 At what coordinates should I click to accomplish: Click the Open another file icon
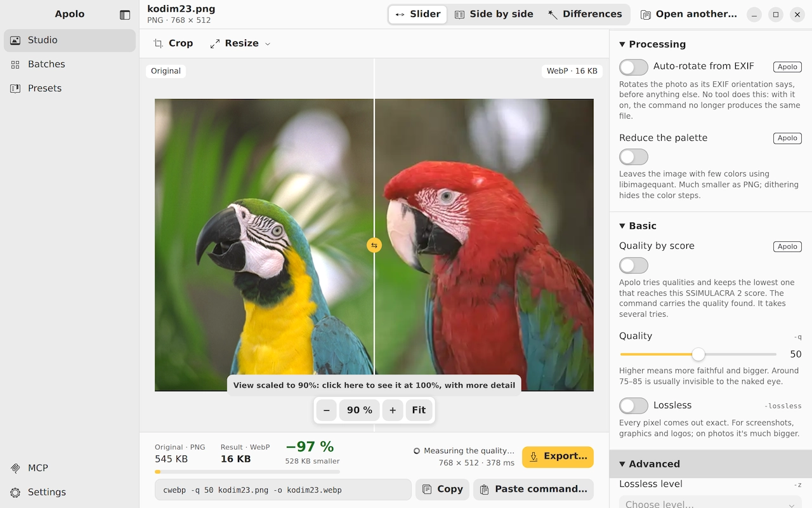(x=646, y=15)
